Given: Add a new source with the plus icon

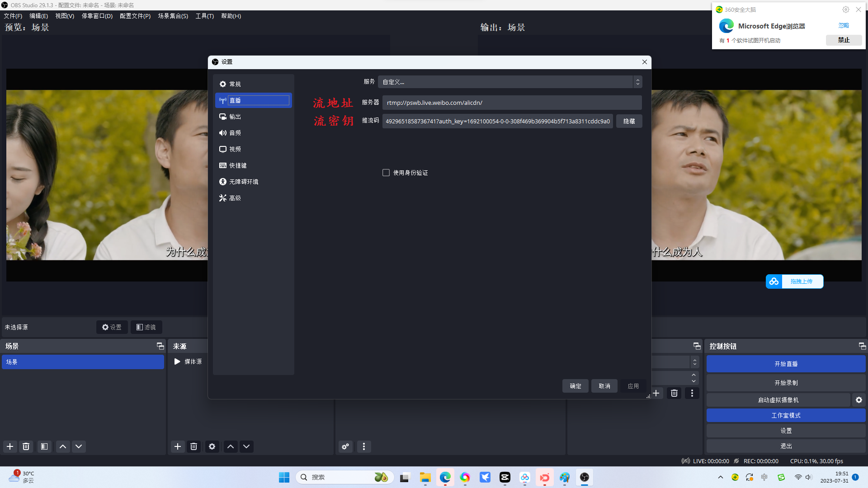Looking at the screenshot, I should tap(177, 446).
